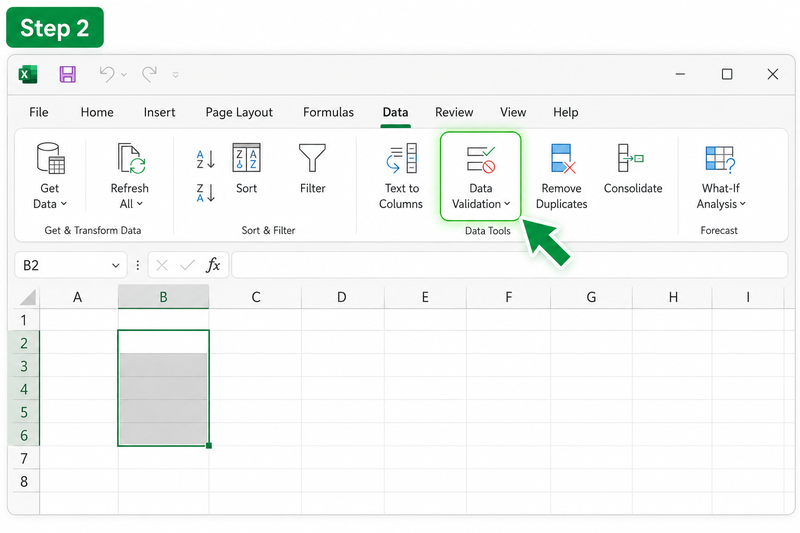Cancel entry with the X button
Screen dimensions: 800x533
(162, 265)
